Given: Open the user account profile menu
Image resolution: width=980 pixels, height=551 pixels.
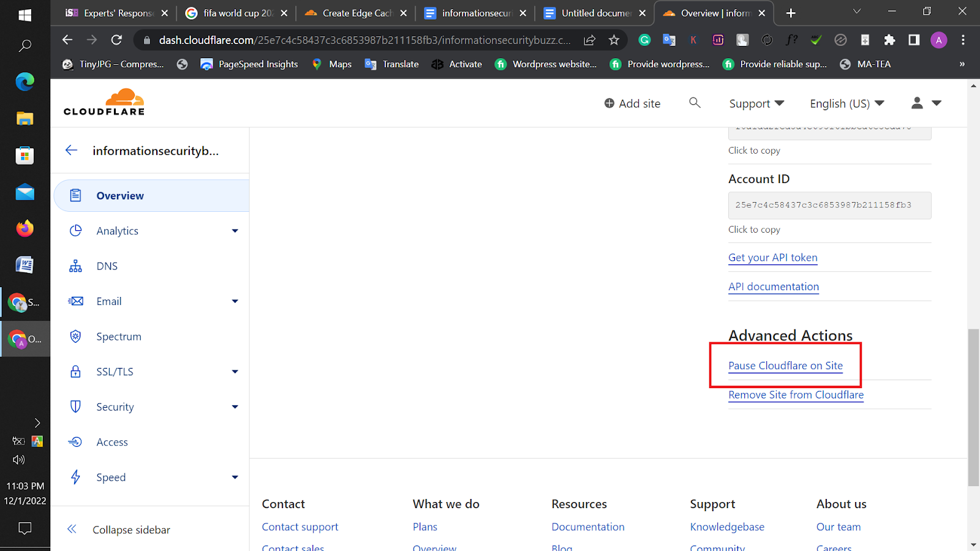Looking at the screenshot, I should point(926,103).
